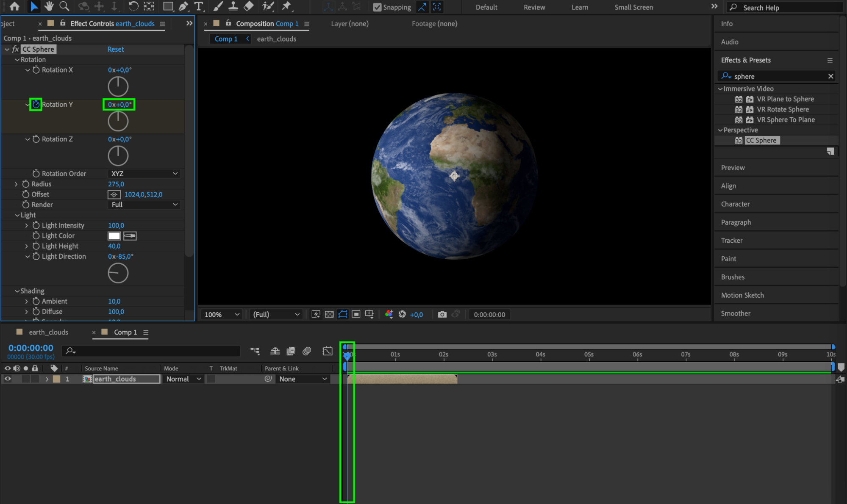The height and width of the screenshot is (504, 847).
Task: Select the Pen tool
Action: tap(183, 6)
